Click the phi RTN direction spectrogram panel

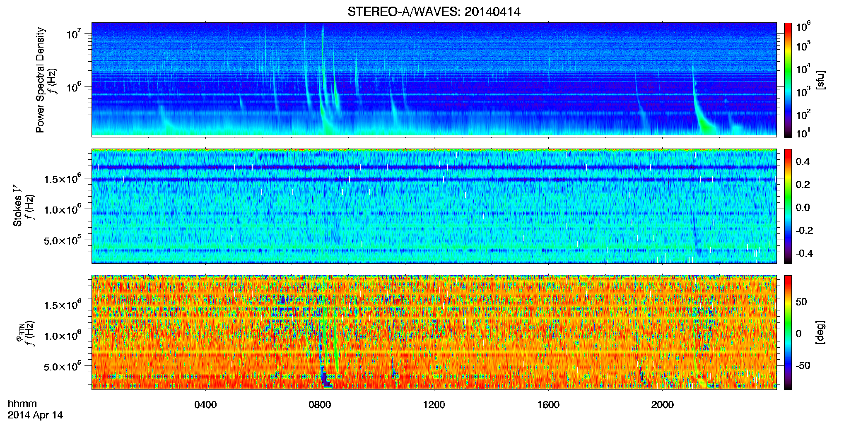tap(434, 332)
